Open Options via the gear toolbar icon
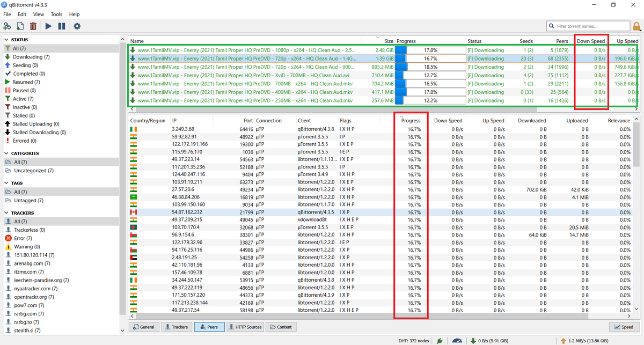Image resolution: width=644 pixels, height=345 pixels. (x=77, y=26)
